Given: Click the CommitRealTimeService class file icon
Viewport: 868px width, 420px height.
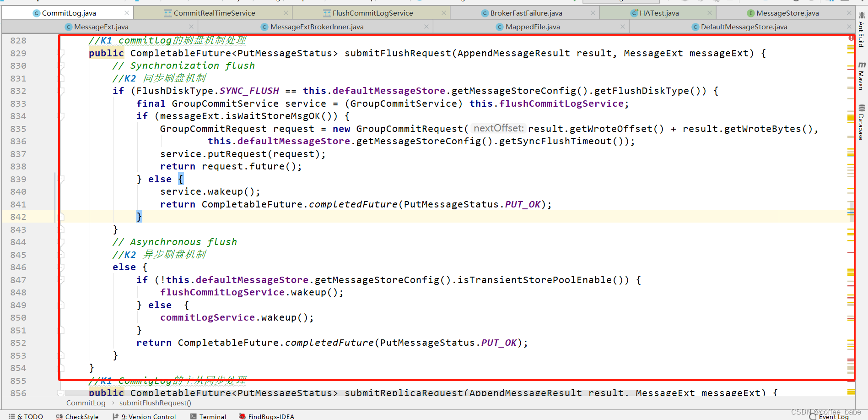Looking at the screenshot, I should click(167, 13).
